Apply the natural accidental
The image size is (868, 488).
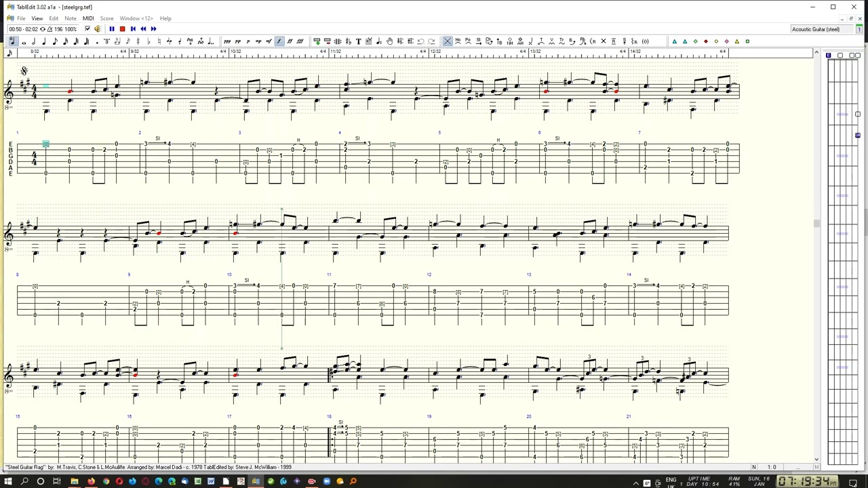click(x=159, y=41)
